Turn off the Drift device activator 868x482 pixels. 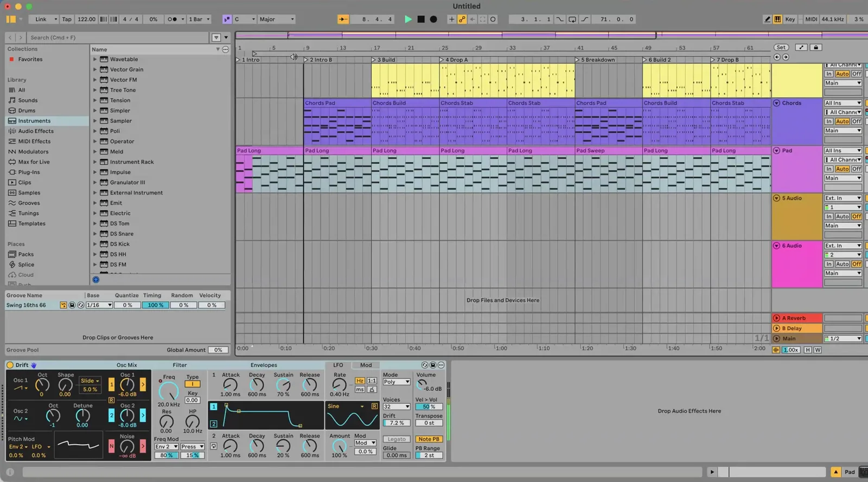click(x=10, y=365)
